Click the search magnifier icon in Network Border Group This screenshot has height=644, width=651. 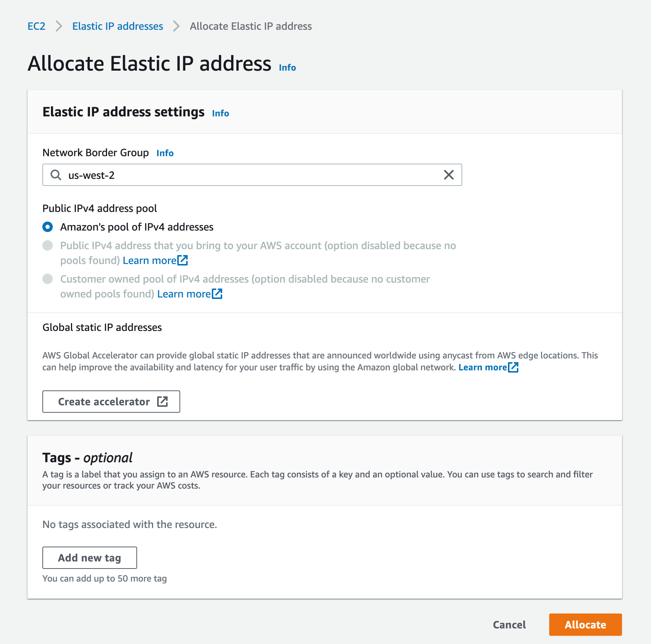[56, 175]
